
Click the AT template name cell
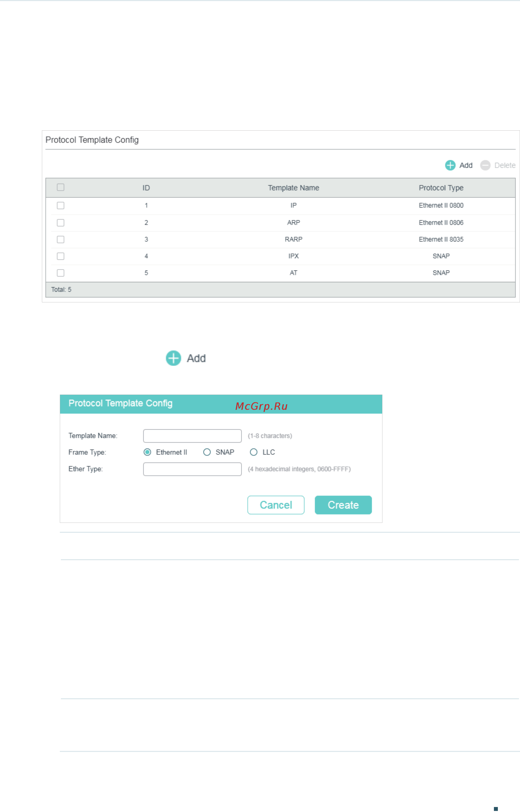[294, 273]
